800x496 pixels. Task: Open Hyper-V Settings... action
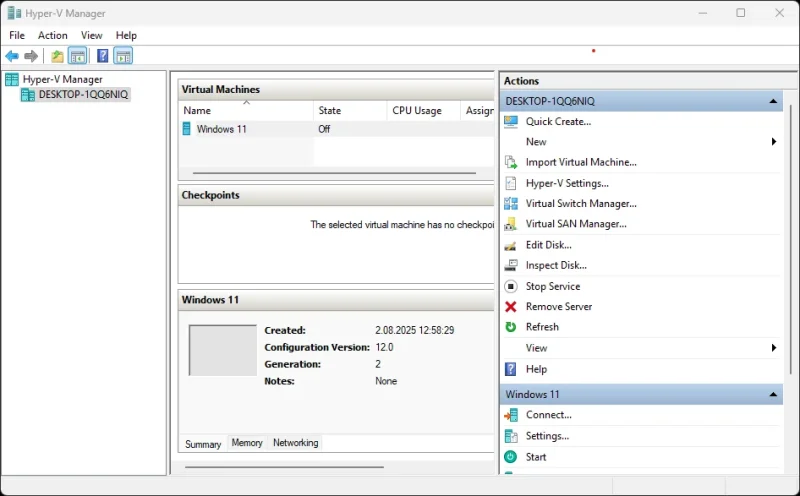click(x=567, y=183)
